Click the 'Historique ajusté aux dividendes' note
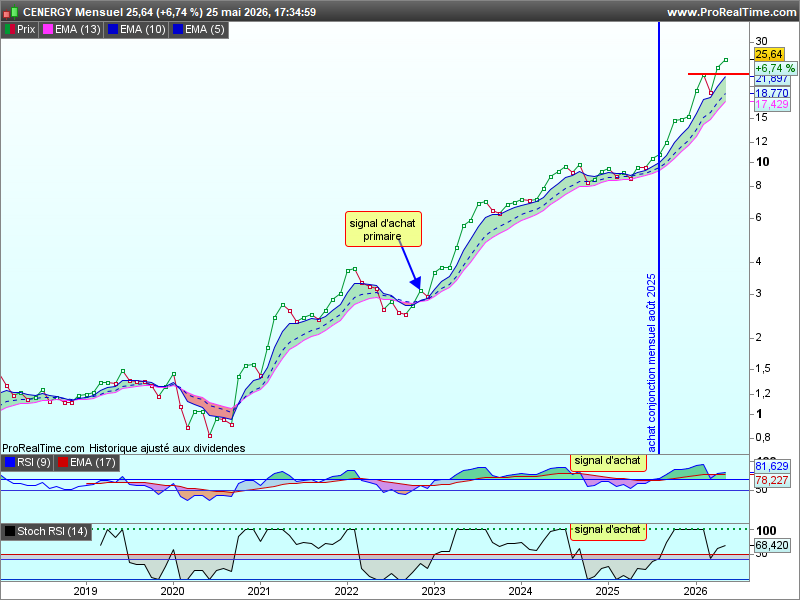The width and height of the screenshot is (800, 600). 167,448
